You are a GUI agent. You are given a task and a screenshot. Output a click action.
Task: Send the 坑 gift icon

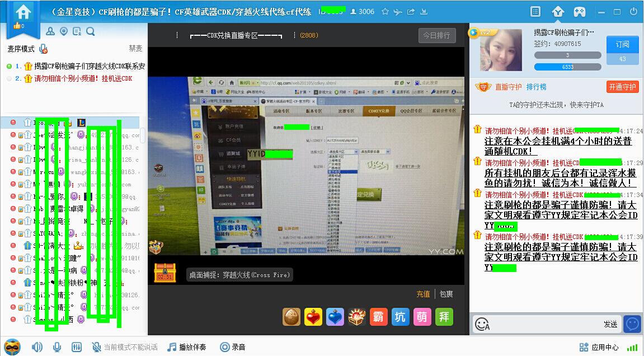point(401,317)
